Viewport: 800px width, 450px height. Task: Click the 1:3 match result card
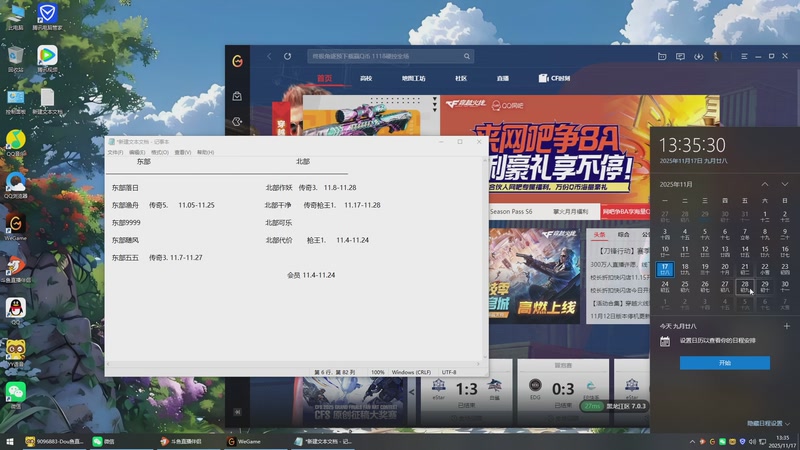[x=466, y=393]
